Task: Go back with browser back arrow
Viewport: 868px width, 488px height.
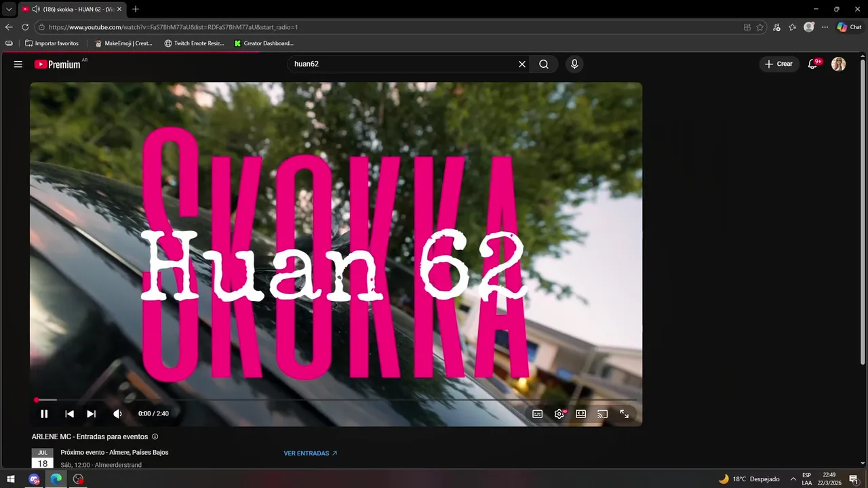Action: click(9, 27)
